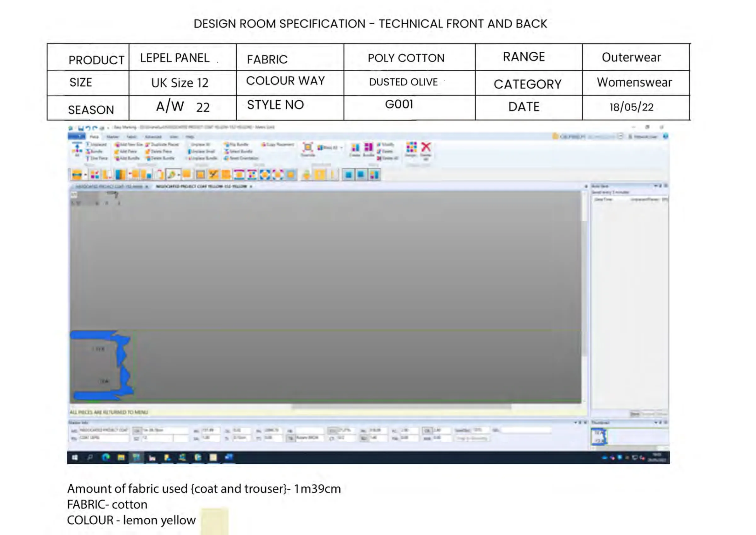The height and width of the screenshot is (535, 756).
Task: Click the Reset Orientation command
Action: click(x=241, y=158)
